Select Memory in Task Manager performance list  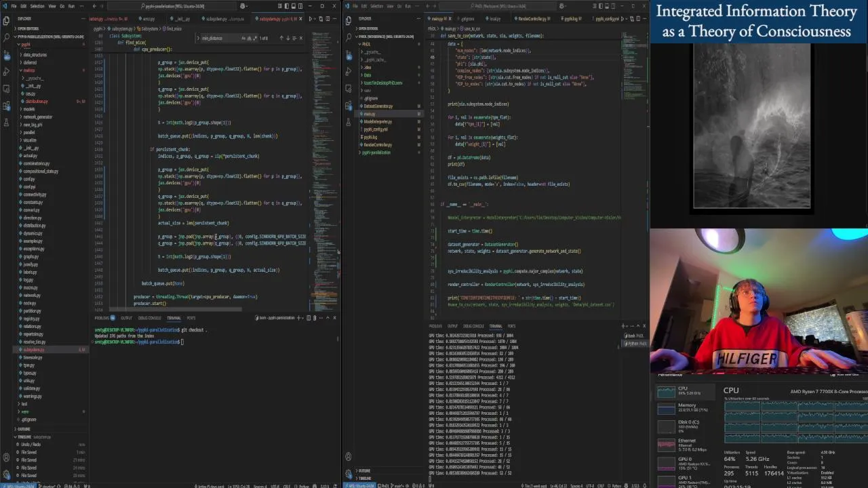point(686,408)
